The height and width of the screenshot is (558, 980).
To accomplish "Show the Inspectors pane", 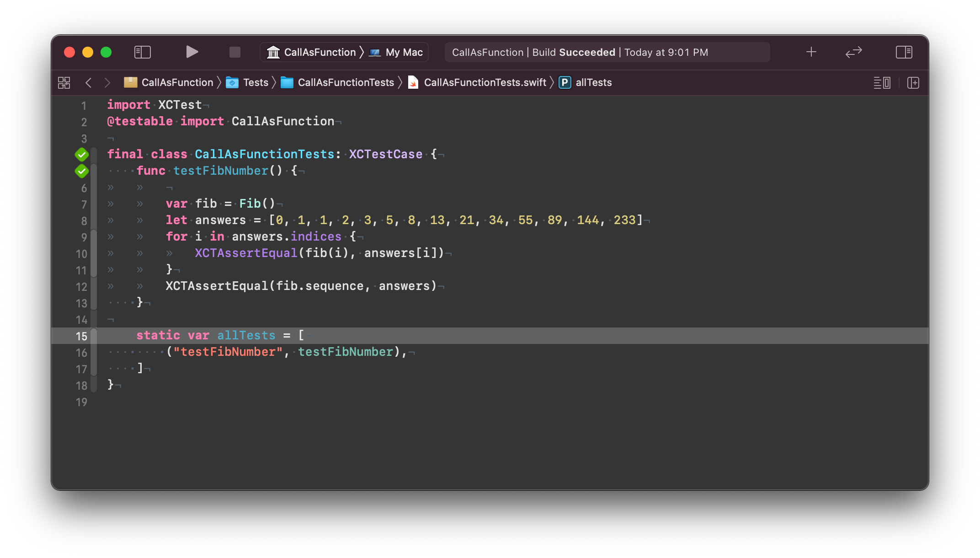I will [904, 52].
